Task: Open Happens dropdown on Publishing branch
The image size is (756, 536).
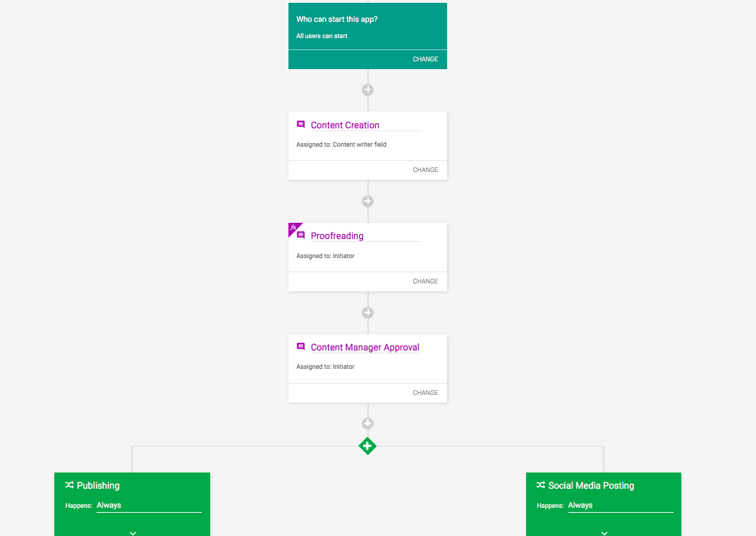Action: (149, 506)
